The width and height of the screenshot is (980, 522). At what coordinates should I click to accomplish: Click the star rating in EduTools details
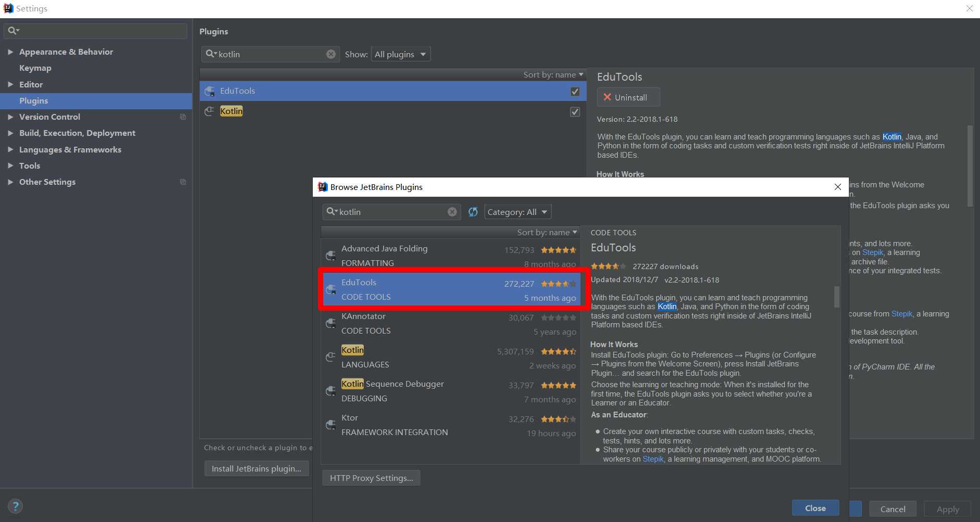tap(608, 266)
